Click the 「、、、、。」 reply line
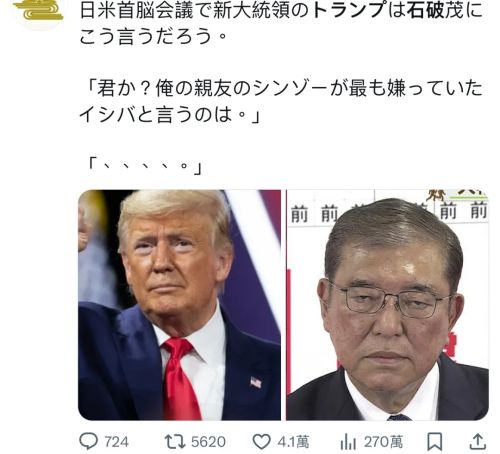Image resolution: width=500 pixels, height=454 pixels. click(144, 165)
